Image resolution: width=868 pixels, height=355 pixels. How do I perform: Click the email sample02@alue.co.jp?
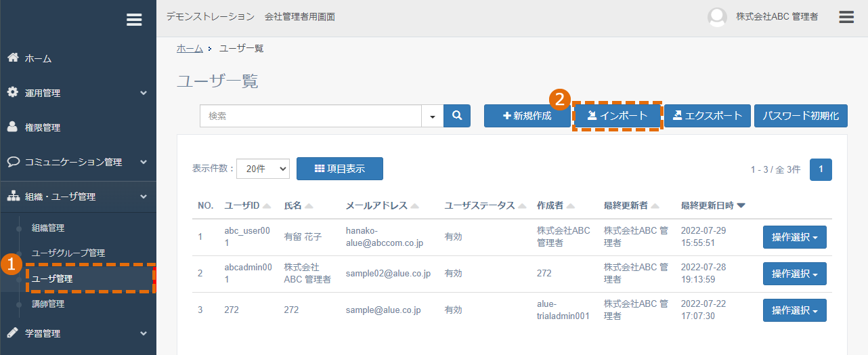click(x=388, y=274)
